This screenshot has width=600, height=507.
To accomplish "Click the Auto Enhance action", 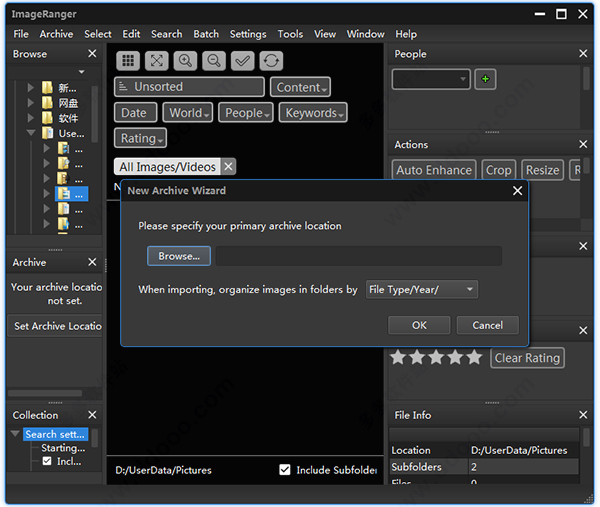I will pos(434,170).
